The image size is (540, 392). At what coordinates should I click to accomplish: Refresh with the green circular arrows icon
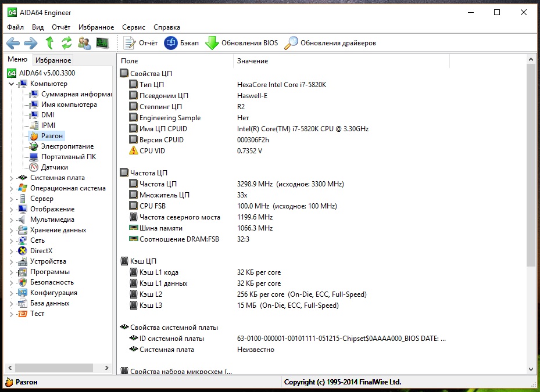click(66, 43)
